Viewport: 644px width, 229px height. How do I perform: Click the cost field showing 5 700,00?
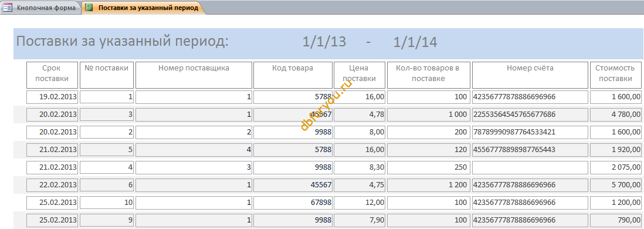616,185
